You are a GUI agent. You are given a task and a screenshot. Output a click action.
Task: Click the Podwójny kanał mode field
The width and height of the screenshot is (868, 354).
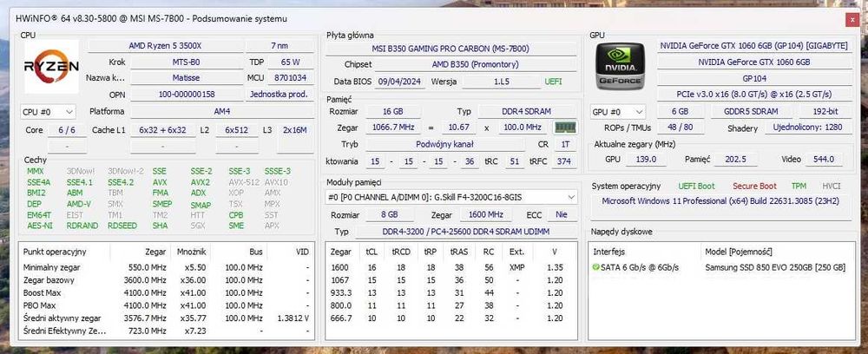click(444, 144)
